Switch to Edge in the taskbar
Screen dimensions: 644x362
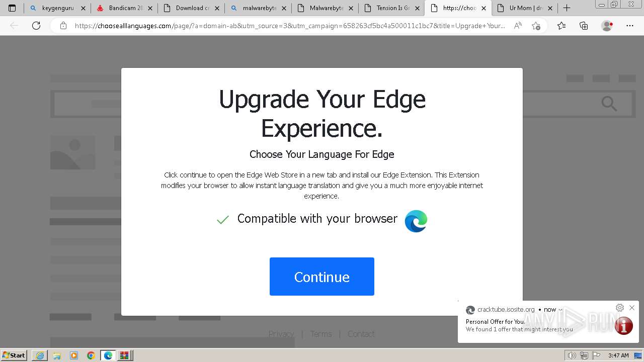click(x=108, y=355)
